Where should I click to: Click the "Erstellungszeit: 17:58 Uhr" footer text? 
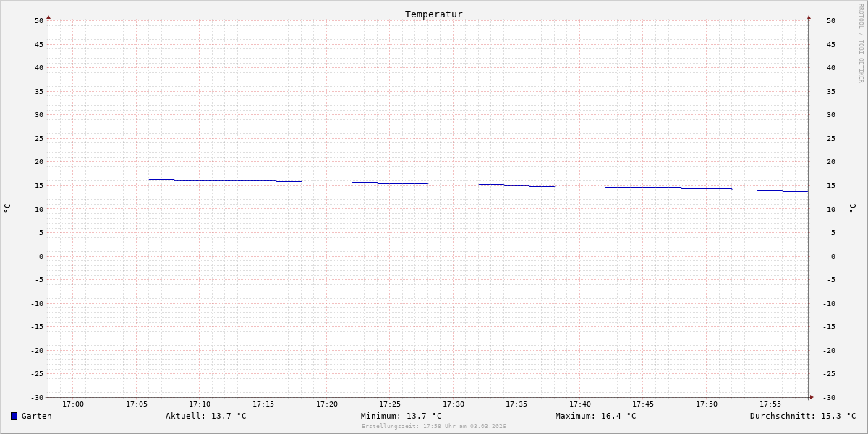point(434,426)
